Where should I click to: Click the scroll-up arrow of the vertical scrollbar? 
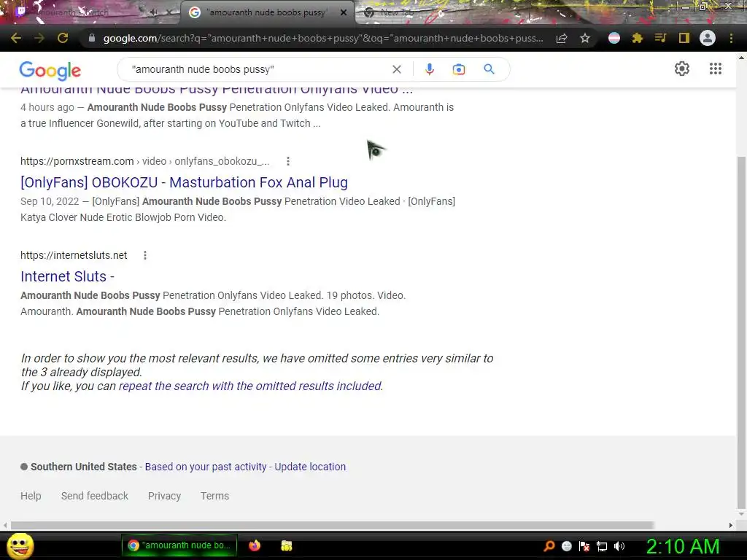point(741,57)
